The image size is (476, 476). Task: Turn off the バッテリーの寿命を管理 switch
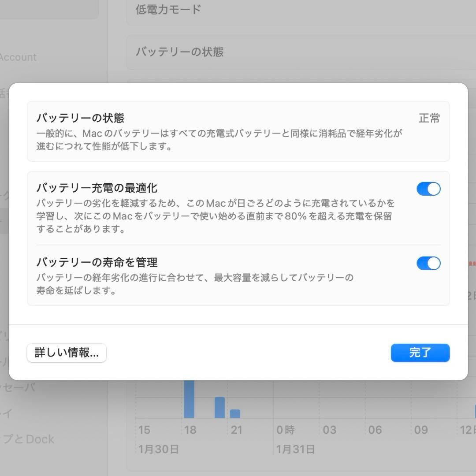(x=428, y=263)
